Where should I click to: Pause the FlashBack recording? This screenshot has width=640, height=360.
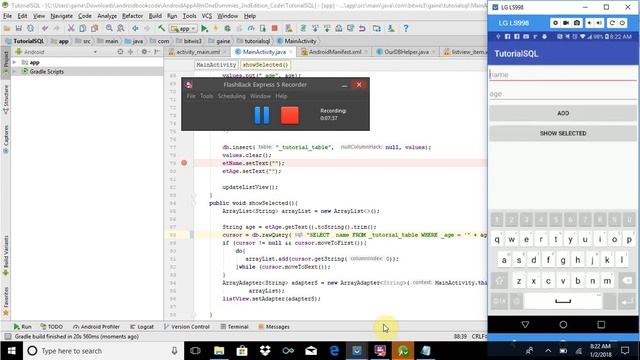click(262, 115)
